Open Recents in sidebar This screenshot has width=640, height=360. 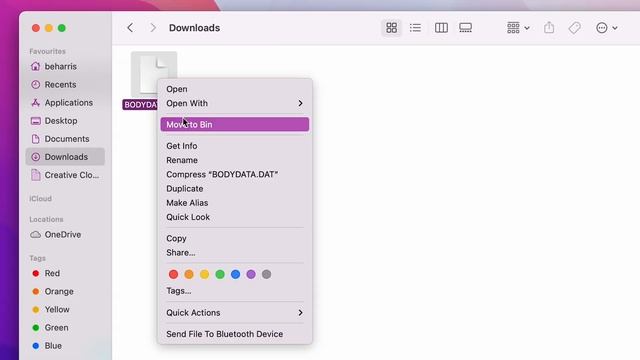click(65, 84)
